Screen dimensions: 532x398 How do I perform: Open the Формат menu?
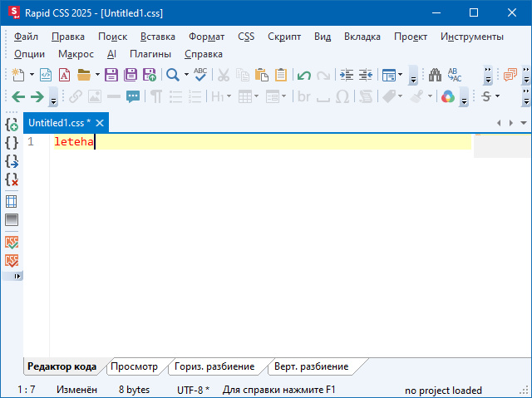click(206, 37)
